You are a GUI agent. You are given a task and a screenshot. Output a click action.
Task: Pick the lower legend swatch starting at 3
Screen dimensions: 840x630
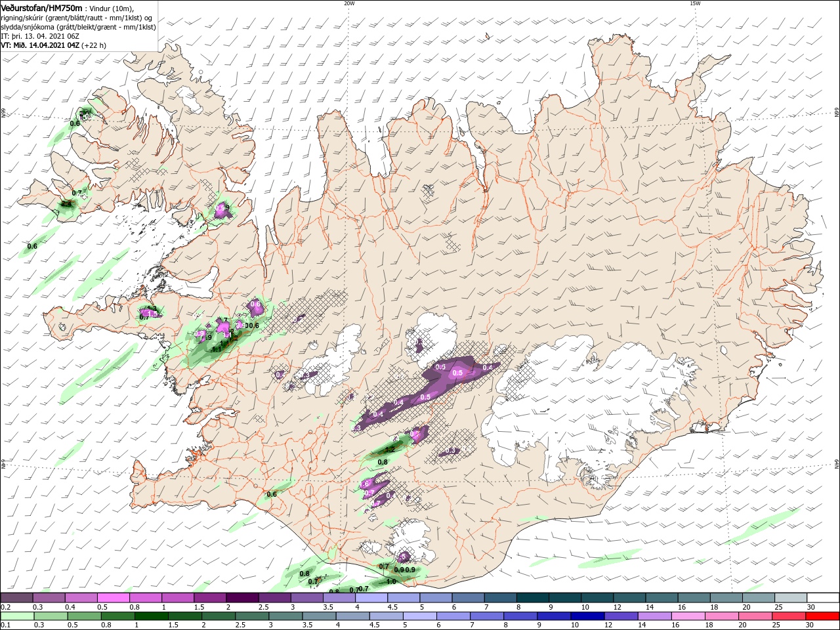click(285, 616)
